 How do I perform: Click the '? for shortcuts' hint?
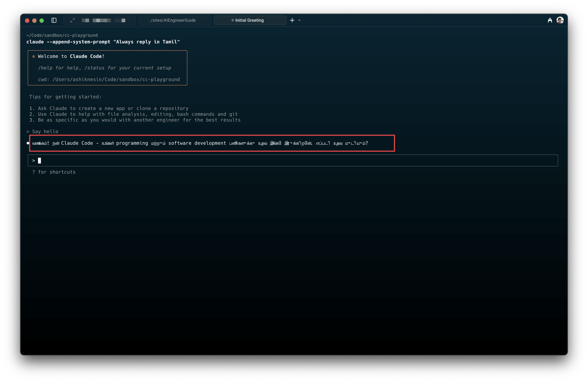[x=54, y=172]
